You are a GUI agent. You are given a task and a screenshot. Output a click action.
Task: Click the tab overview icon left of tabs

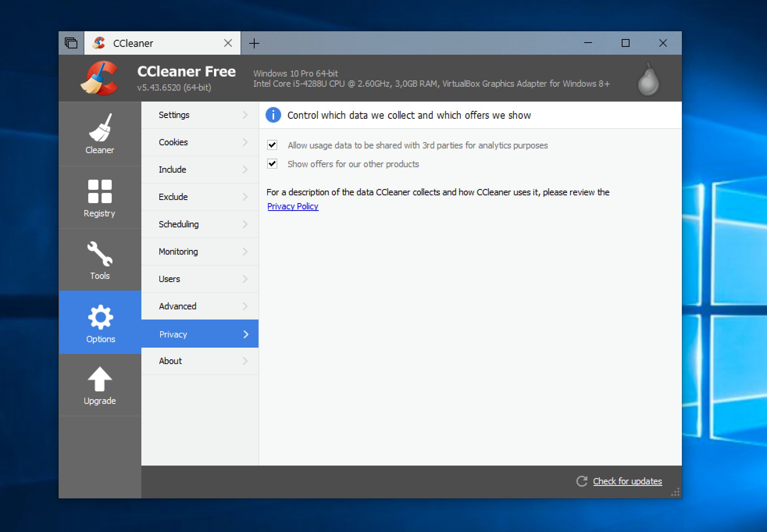(71, 43)
